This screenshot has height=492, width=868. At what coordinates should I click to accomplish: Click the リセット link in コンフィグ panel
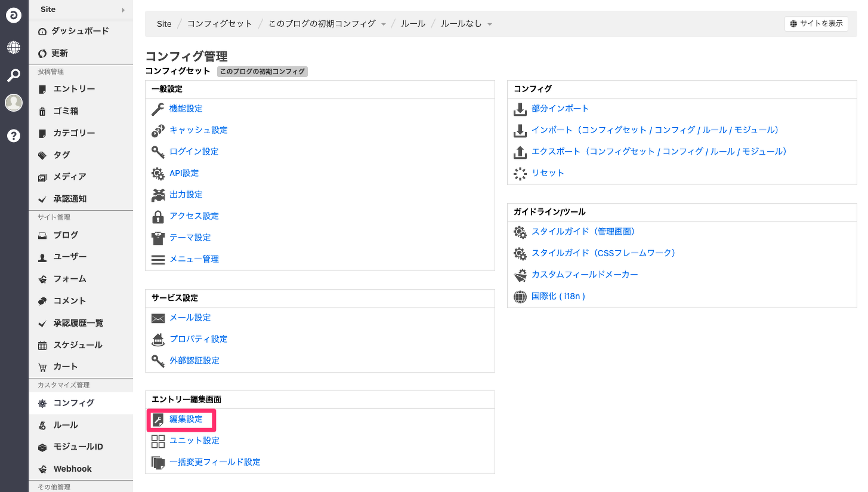click(548, 173)
